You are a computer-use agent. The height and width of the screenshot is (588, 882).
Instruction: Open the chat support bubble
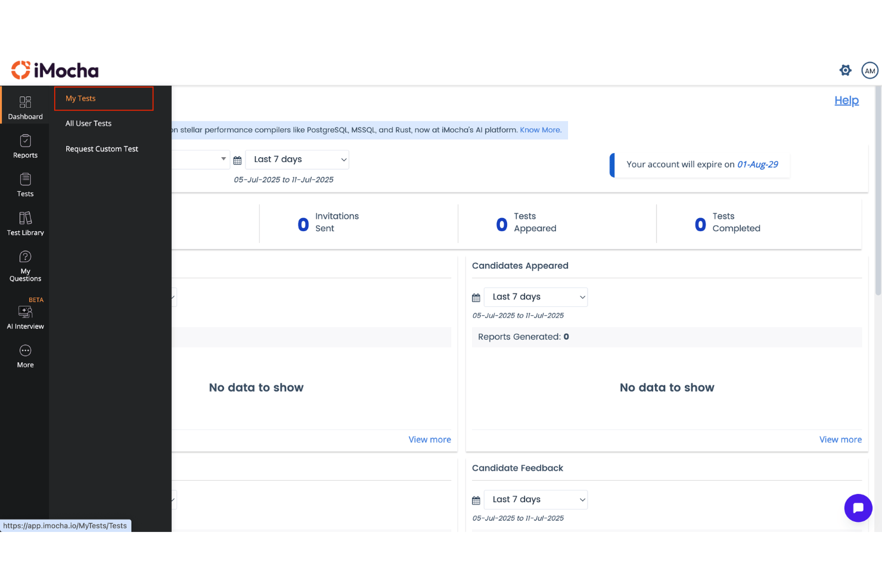(858, 508)
